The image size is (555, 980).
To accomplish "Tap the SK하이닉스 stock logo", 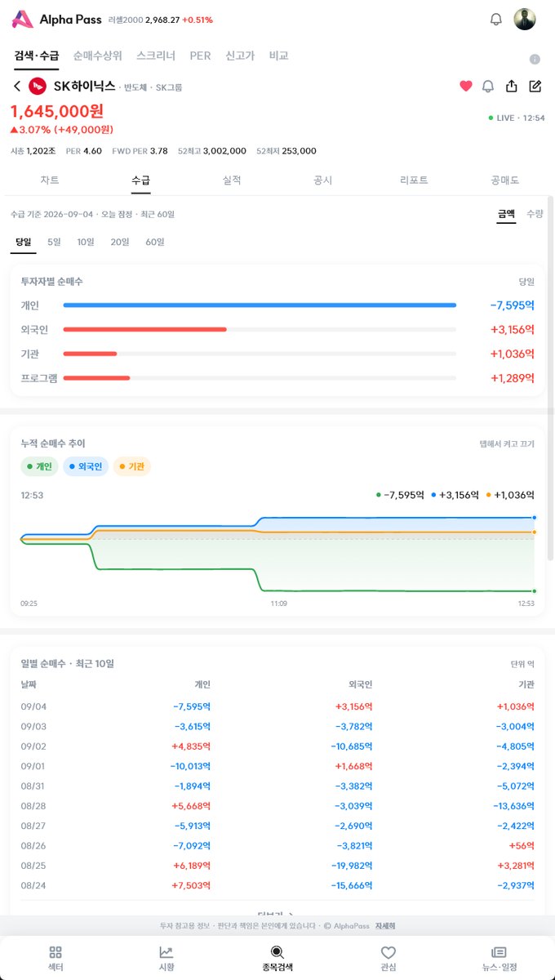I will click(x=38, y=86).
